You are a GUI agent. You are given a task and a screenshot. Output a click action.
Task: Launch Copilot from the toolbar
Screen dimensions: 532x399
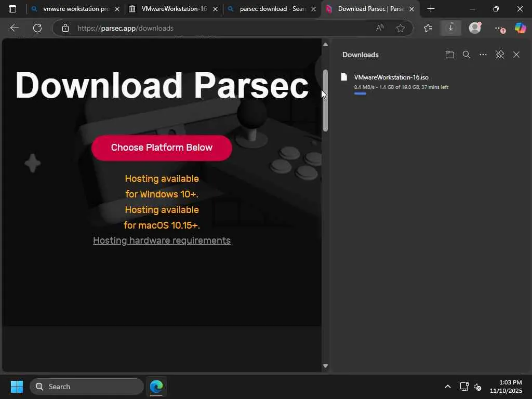520,28
